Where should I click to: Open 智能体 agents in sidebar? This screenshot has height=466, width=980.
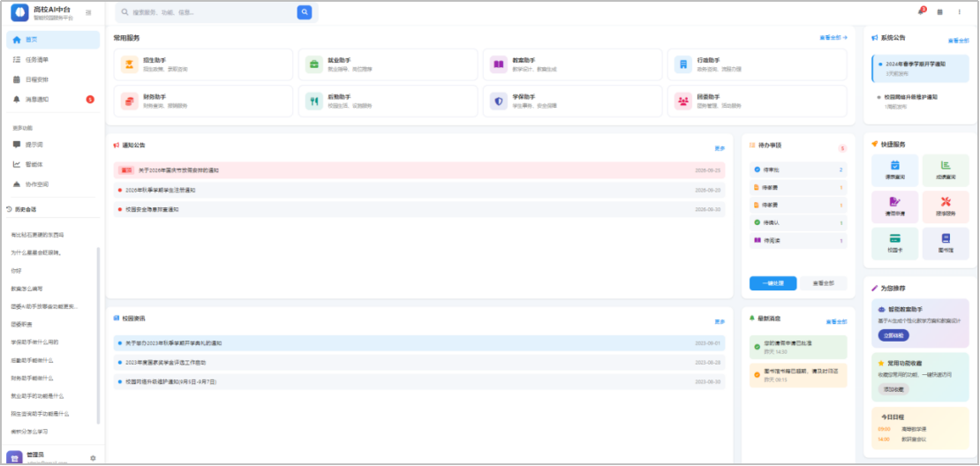(53, 164)
